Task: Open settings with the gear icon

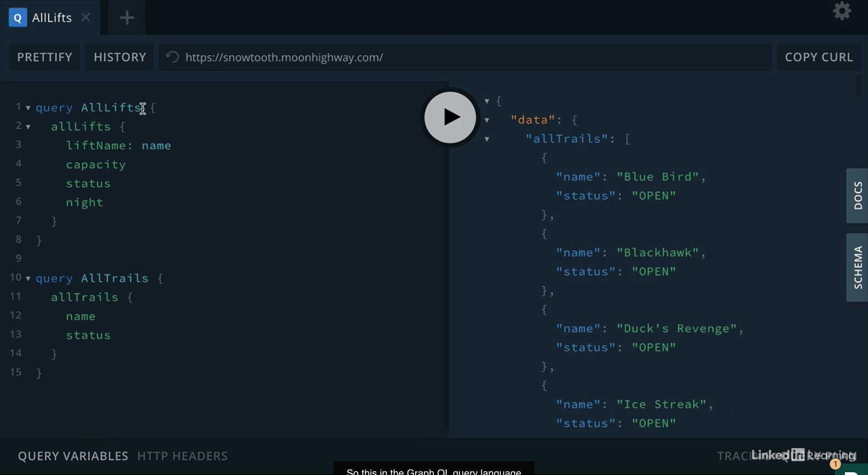Action: click(x=842, y=11)
